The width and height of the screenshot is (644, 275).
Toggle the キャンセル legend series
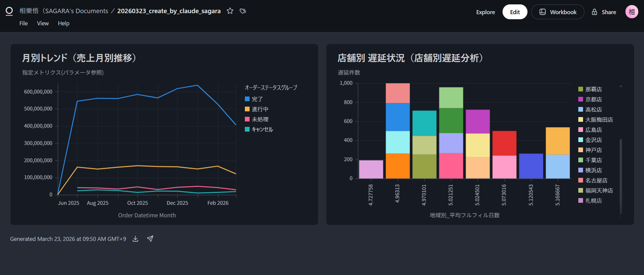tap(262, 130)
